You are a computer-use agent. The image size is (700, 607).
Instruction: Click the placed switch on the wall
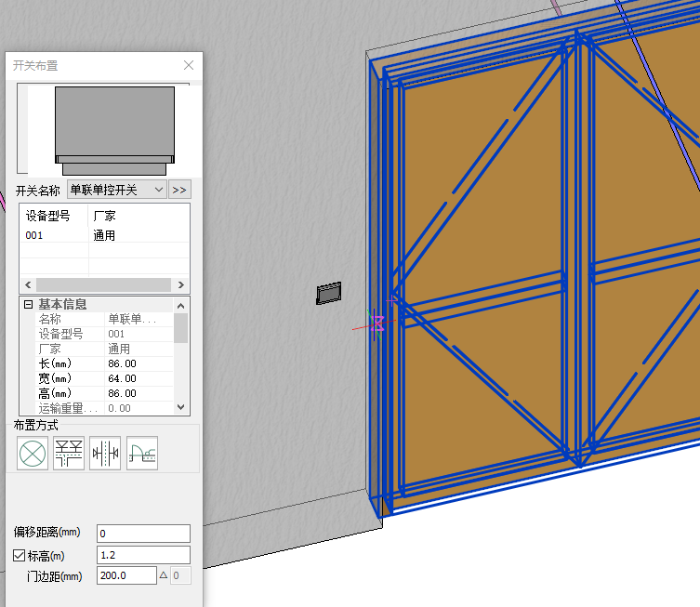329,293
